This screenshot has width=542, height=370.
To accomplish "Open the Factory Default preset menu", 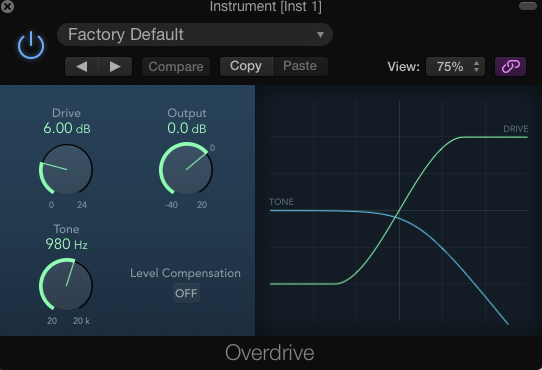I will (x=195, y=35).
